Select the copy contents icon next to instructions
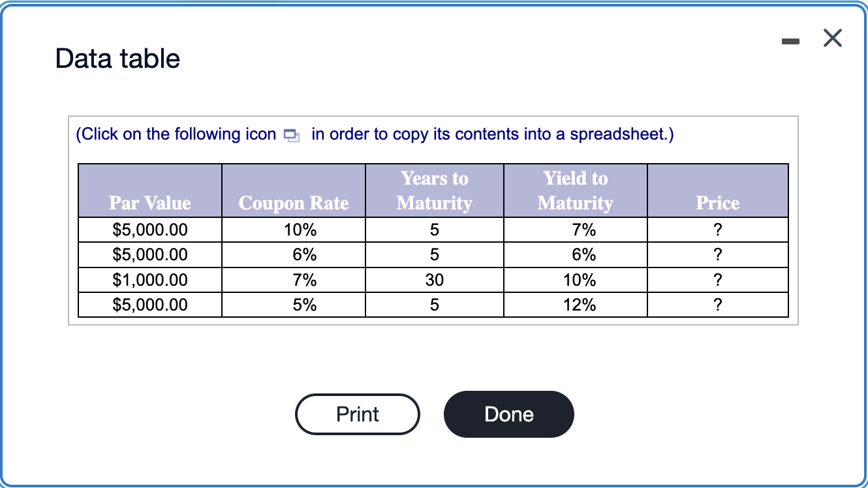Image resolution: width=868 pixels, height=488 pixels. [x=292, y=134]
